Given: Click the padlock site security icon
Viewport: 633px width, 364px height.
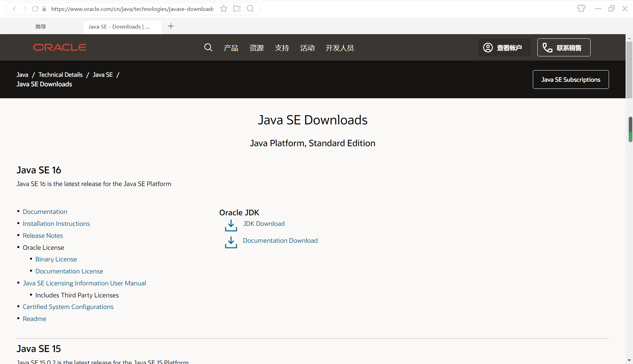Looking at the screenshot, I should [44, 9].
